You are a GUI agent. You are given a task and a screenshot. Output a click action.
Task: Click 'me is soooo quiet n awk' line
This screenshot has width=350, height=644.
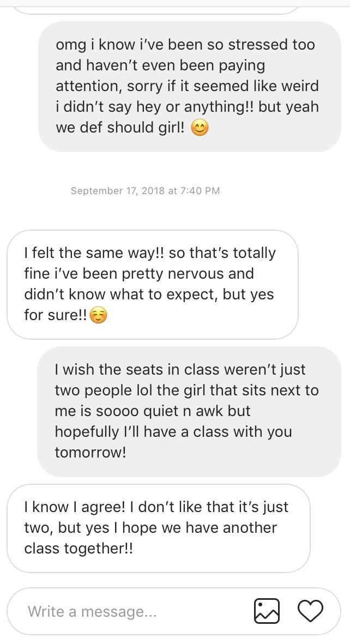pos(153,411)
